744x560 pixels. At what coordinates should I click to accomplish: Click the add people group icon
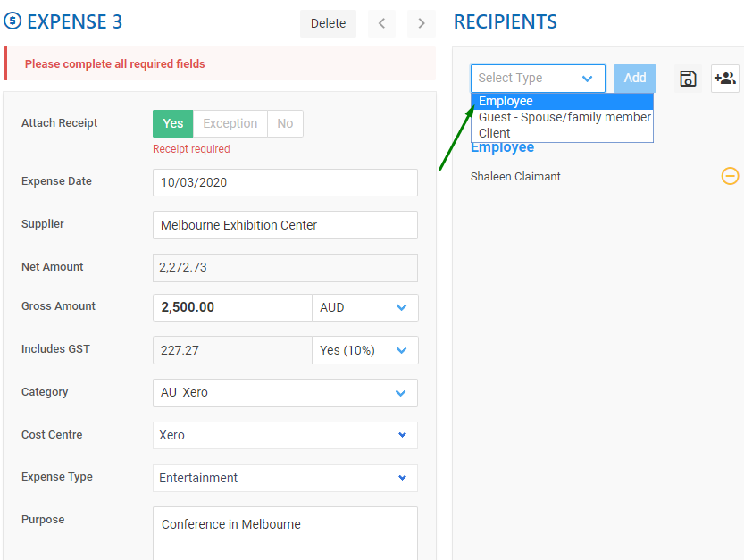[724, 79]
